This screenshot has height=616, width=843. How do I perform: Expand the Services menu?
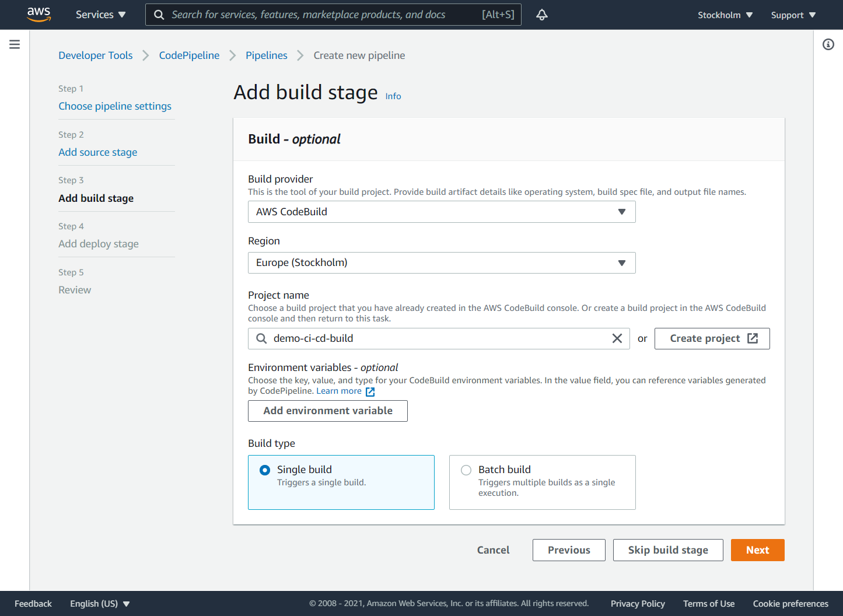(x=100, y=15)
